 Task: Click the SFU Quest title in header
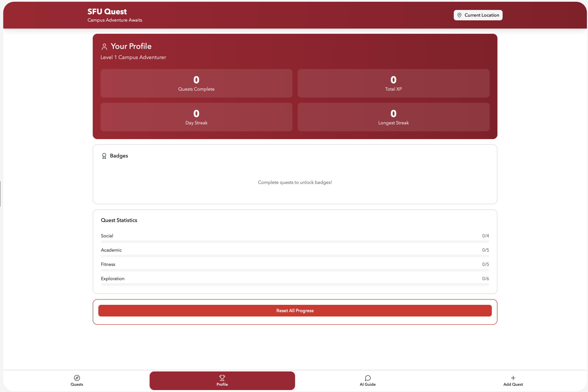[x=107, y=11]
